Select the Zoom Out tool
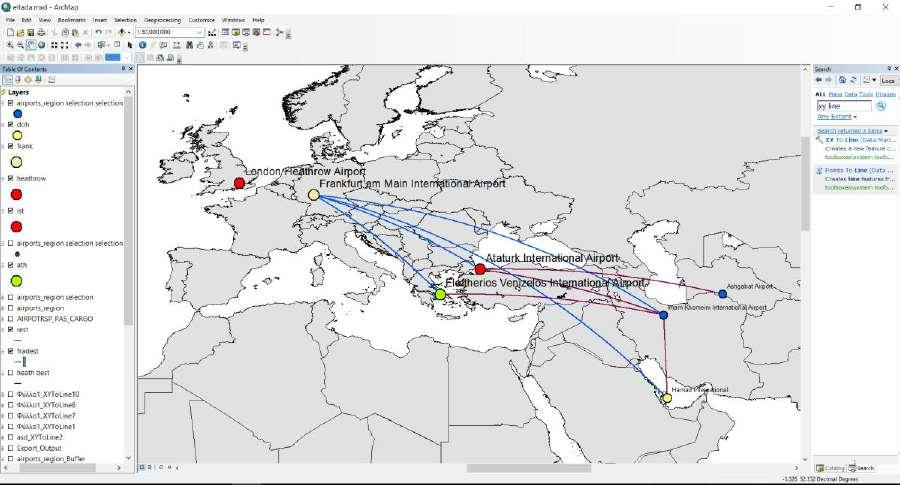Viewport: 900px width, 485px height. 21,45
